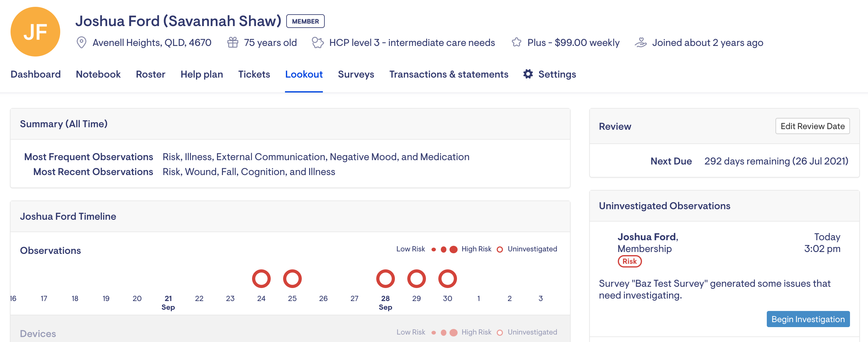868x342 pixels.
Task: Open the Roster tab
Action: point(151,74)
